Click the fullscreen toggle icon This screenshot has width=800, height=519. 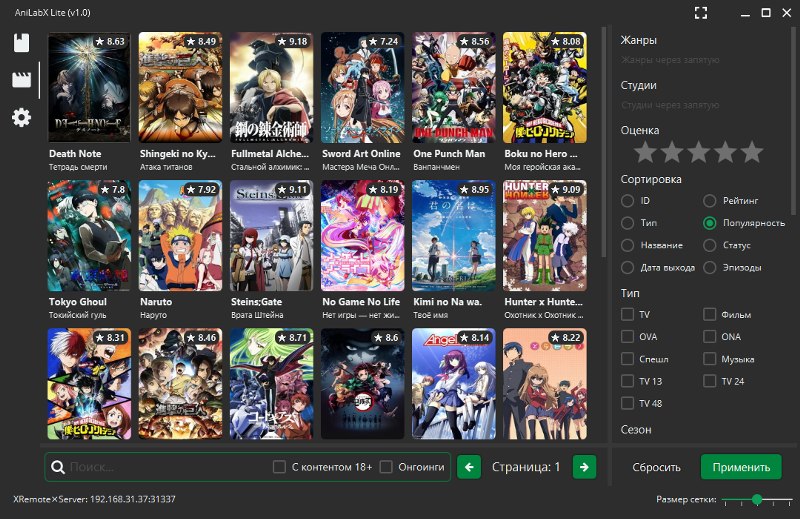coord(701,12)
